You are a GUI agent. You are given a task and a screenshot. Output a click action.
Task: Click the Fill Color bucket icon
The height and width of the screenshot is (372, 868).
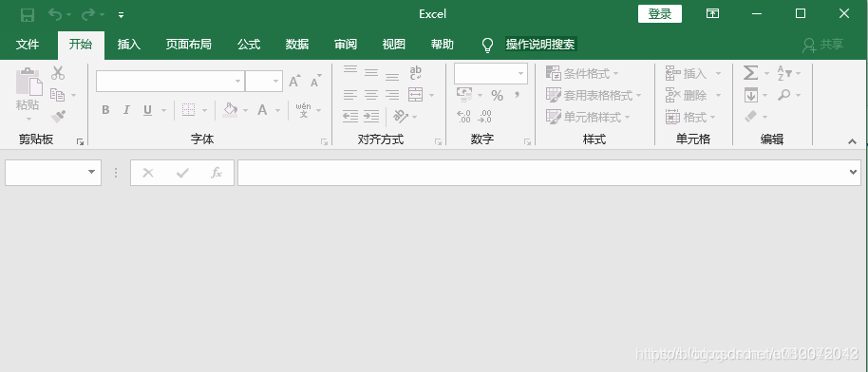click(x=230, y=110)
